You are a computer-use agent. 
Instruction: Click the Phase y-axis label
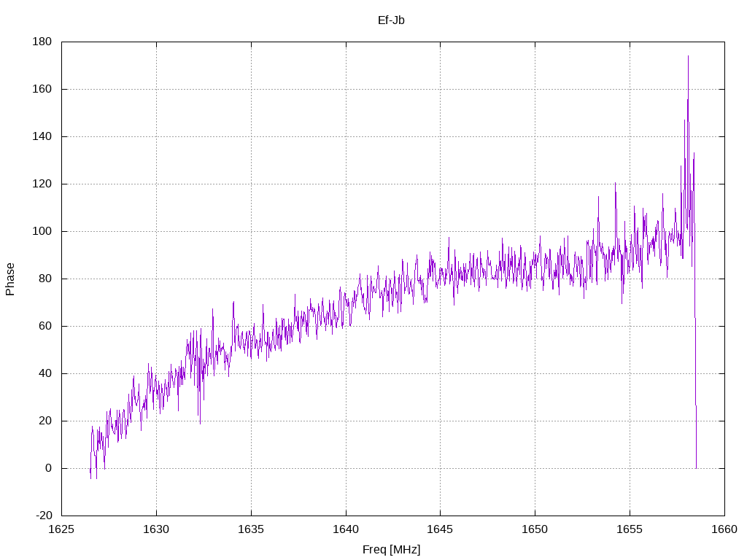[x=10, y=279]
